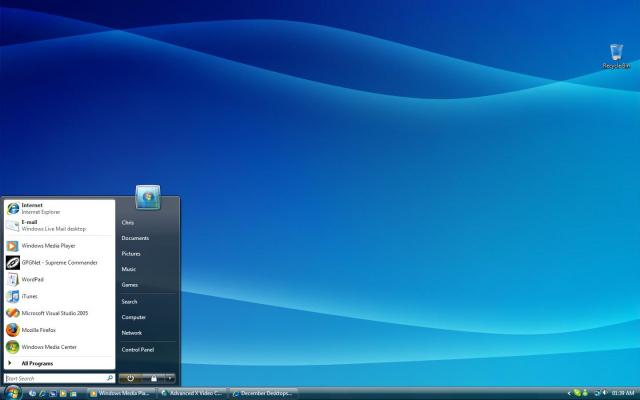This screenshot has height=400, width=640.
Task: Click the volume speaker tray icon
Action: click(x=604, y=392)
